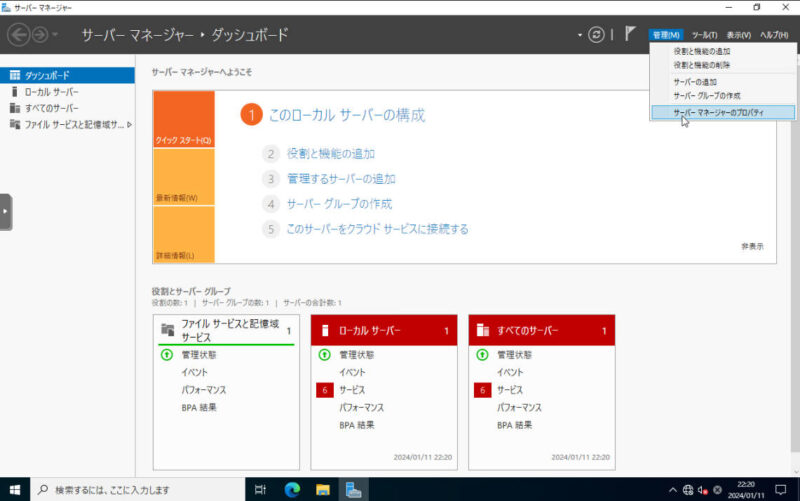
Task: Open BPA 結果 in すべてのサーバー tile
Action: tap(514, 425)
